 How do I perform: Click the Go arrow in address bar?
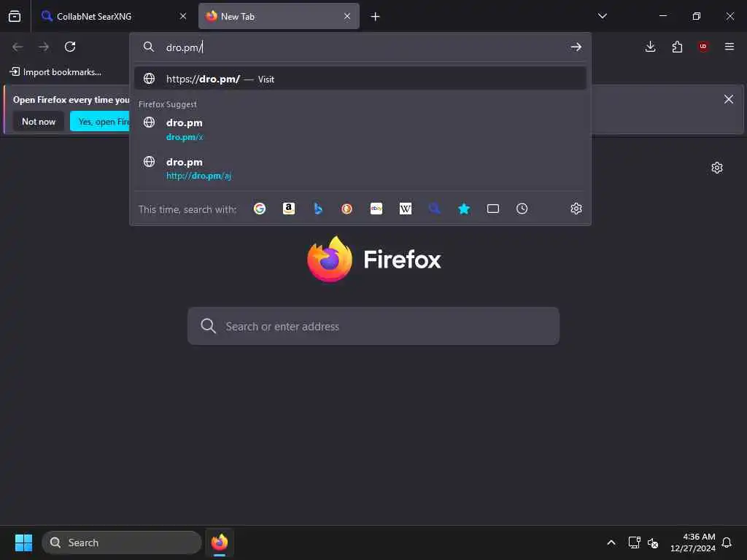tap(576, 47)
